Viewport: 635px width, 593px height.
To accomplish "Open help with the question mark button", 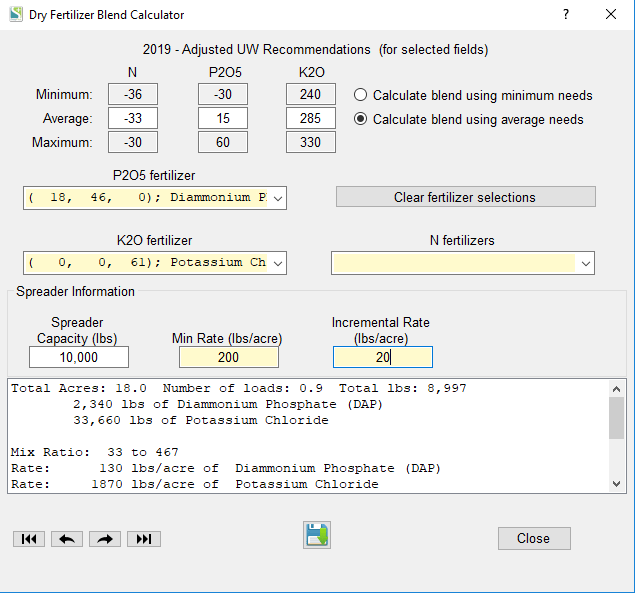I will (x=566, y=15).
